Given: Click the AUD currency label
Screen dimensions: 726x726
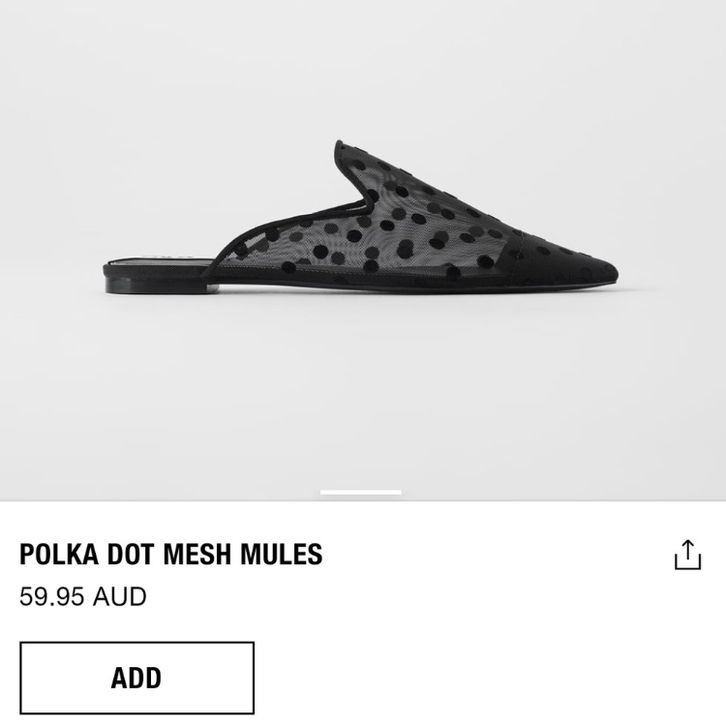Looking at the screenshot, I should pyautogui.click(x=119, y=596).
